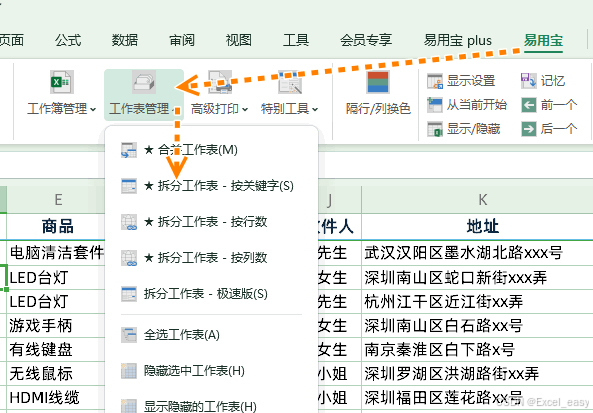Open the 会员专享 ribbon tab
The width and height of the screenshot is (593, 413).
(366, 40)
